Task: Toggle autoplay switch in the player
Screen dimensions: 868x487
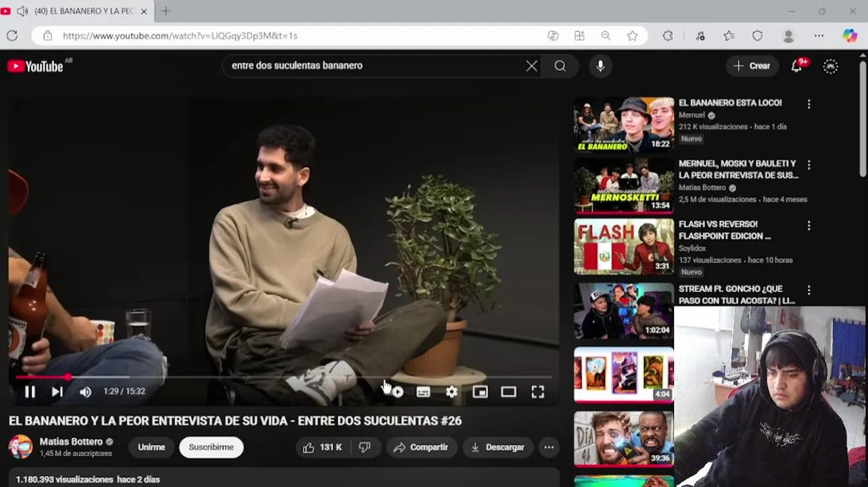Action: coord(396,392)
